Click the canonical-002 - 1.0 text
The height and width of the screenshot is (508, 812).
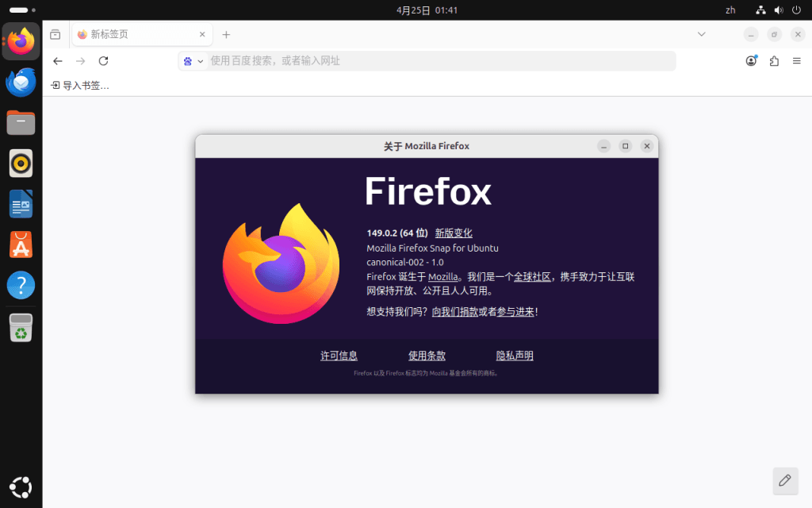[405, 262]
